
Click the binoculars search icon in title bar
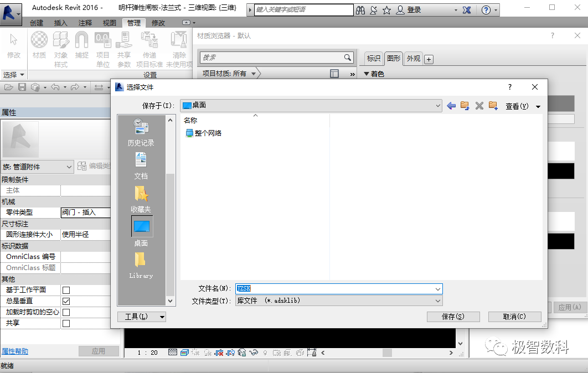pos(360,10)
